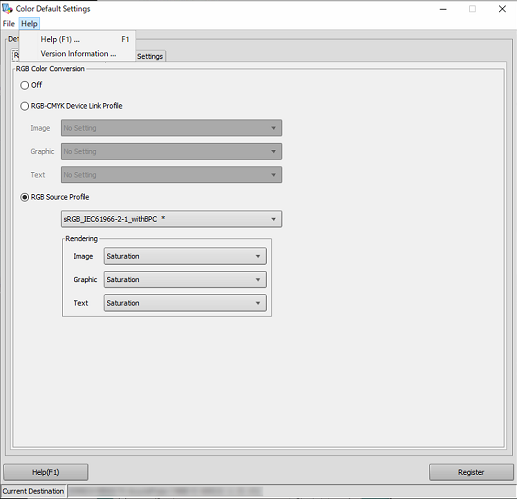Viewport: 517px width, 499px height.
Task: Click the disabled Device Link Text dropdown
Action: point(171,175)
